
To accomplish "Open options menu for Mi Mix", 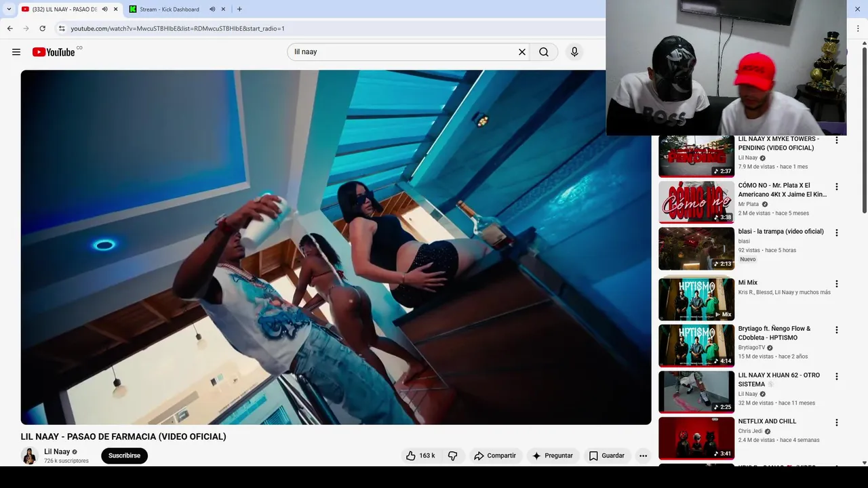I will click(836, 284).
